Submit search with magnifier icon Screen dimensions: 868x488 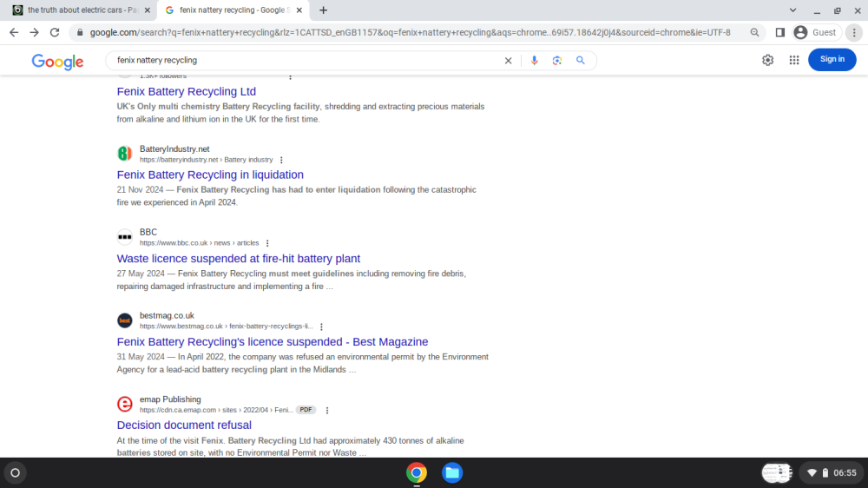[580, 61]
